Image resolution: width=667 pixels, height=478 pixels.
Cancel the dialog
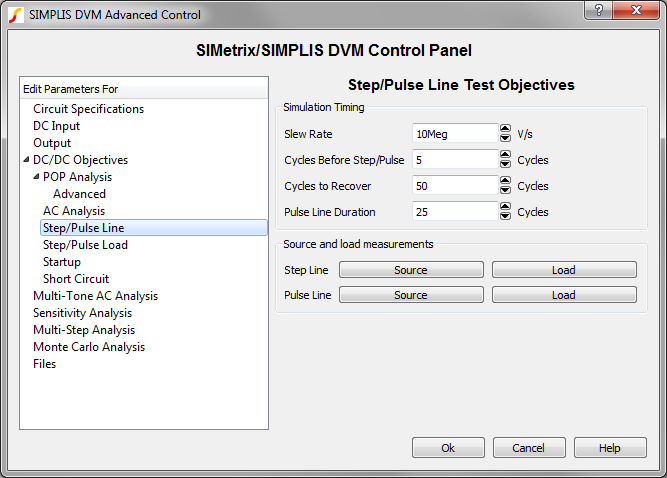pos(529,448)
